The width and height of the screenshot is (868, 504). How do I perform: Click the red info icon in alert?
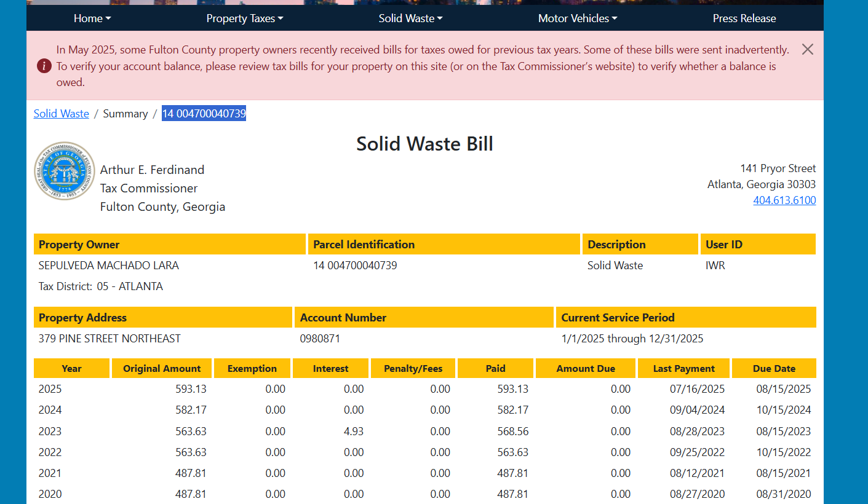point(44,66)
